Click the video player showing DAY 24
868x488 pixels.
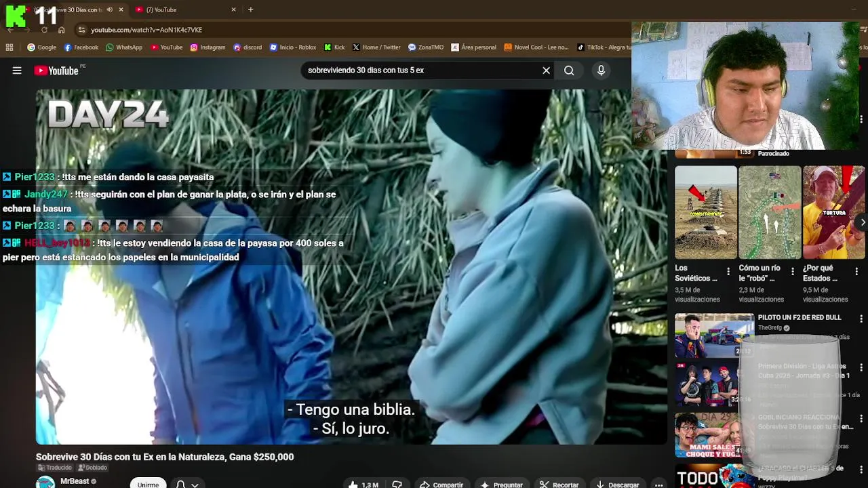[351, 266]
